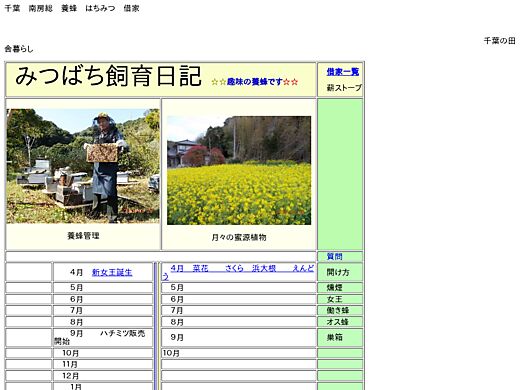Screen dimensions: 520x390
Task: Click the 10月 cell in right table
Action: click(x=239, y=353)
